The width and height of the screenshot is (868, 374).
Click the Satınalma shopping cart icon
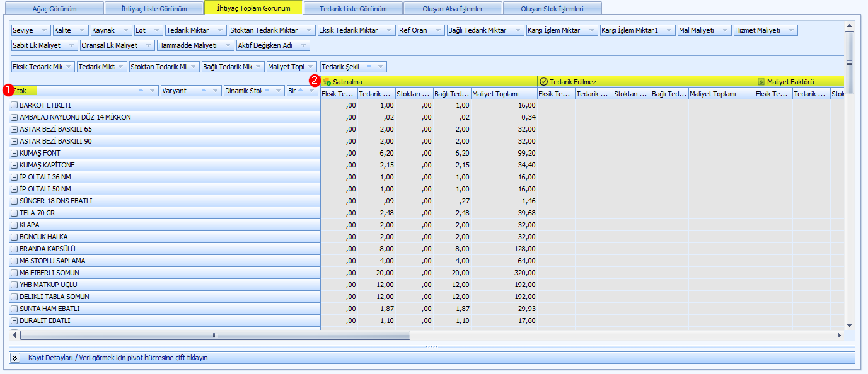(x=327, y=81)
